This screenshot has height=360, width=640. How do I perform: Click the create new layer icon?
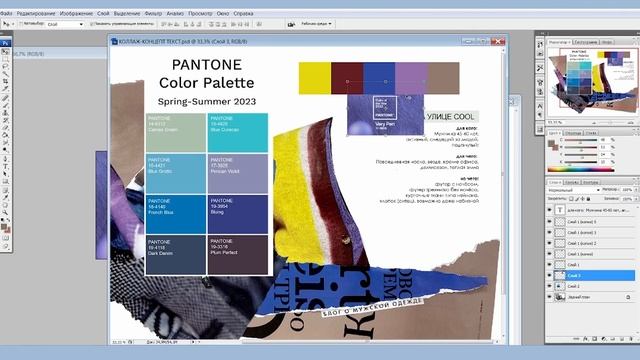point(622,339)
